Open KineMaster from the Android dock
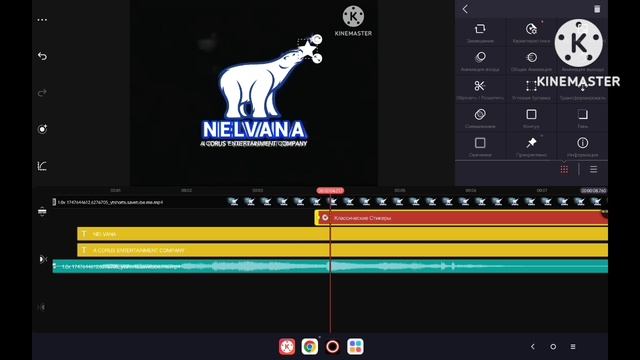 point(287,347)
